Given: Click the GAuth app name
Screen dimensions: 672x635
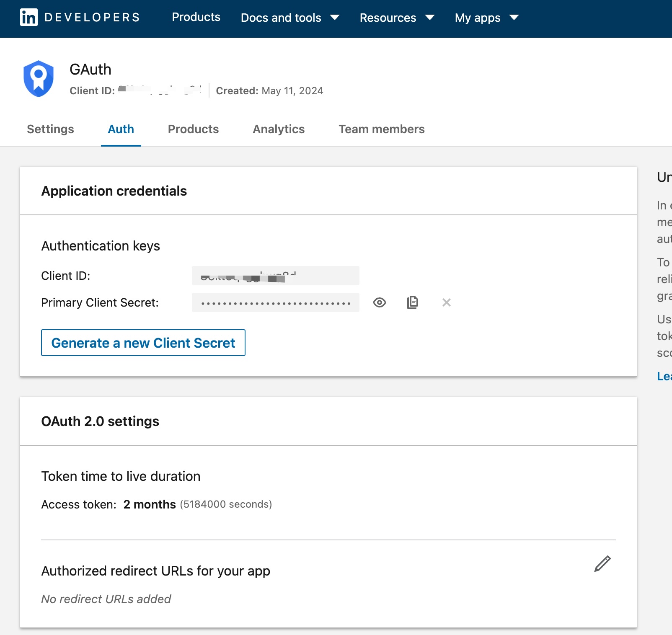Looking at the screenshot, I should coord(90,69).
